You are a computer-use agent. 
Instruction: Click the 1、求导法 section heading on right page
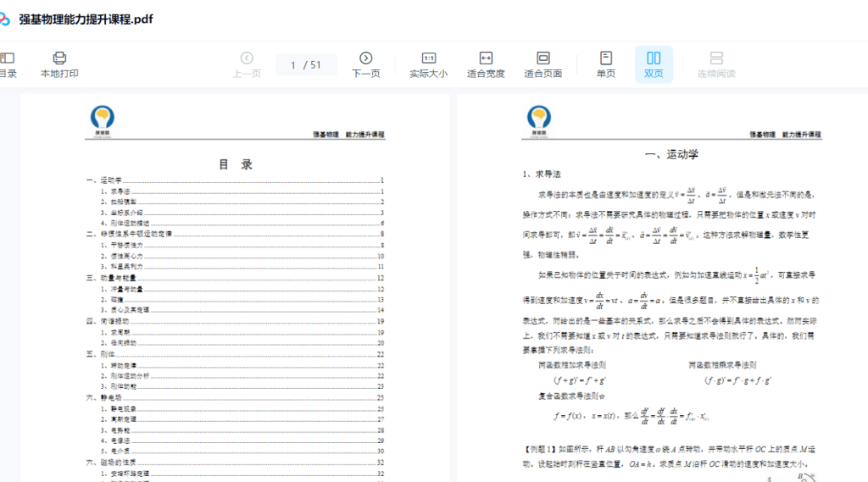[542, 175]
